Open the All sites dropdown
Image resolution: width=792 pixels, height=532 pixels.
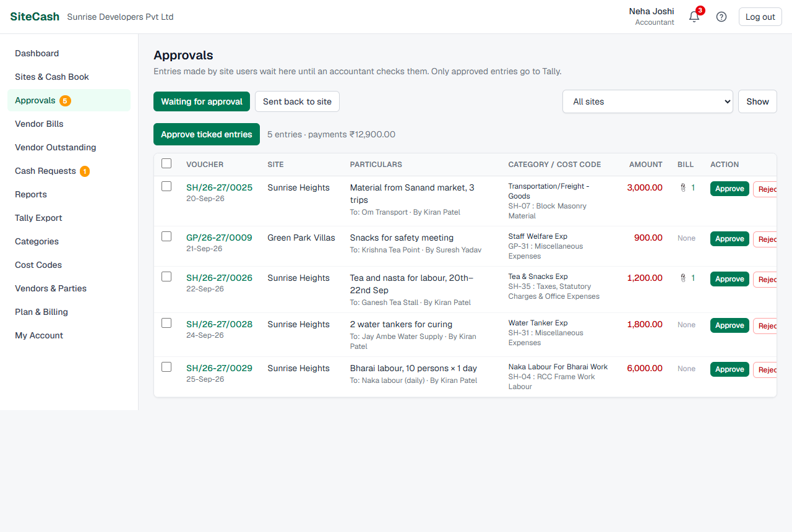pyautogui.click(x=648, y=101)
